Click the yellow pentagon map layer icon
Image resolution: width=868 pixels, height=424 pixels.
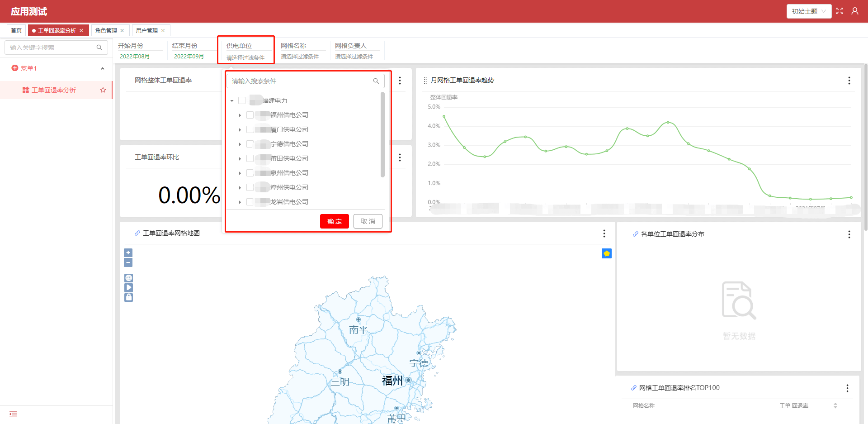(607, 253)
